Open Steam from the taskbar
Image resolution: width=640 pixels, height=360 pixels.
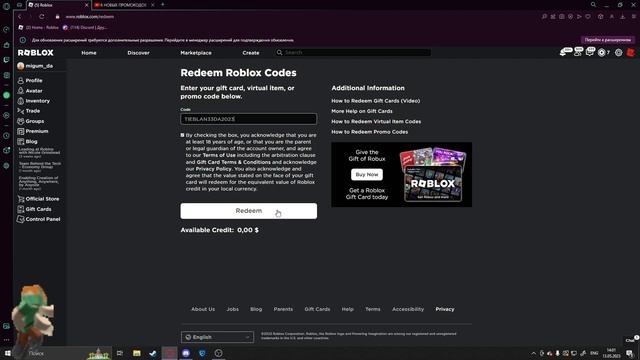point(153,353)
